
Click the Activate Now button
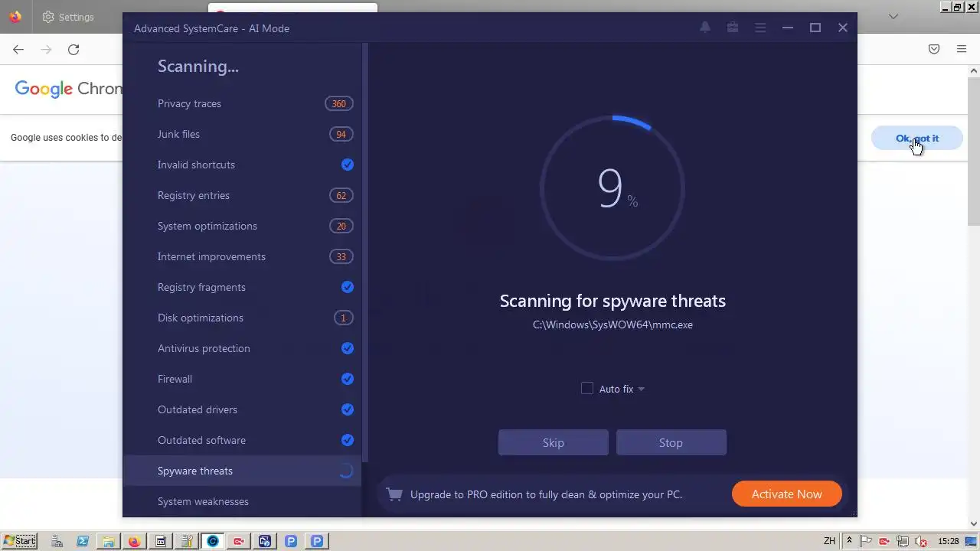787,494
